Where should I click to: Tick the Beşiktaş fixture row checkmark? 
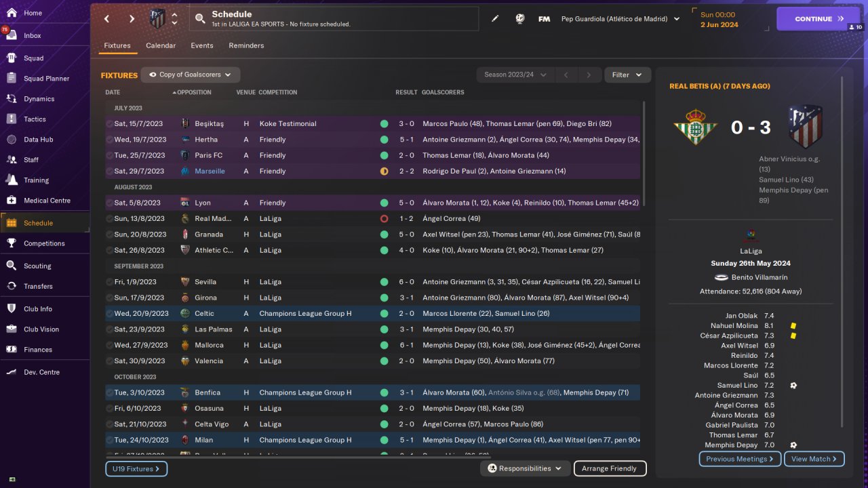click(110, 124)
